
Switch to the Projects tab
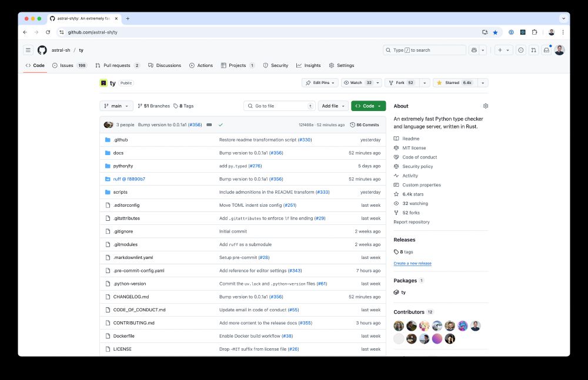238,66
